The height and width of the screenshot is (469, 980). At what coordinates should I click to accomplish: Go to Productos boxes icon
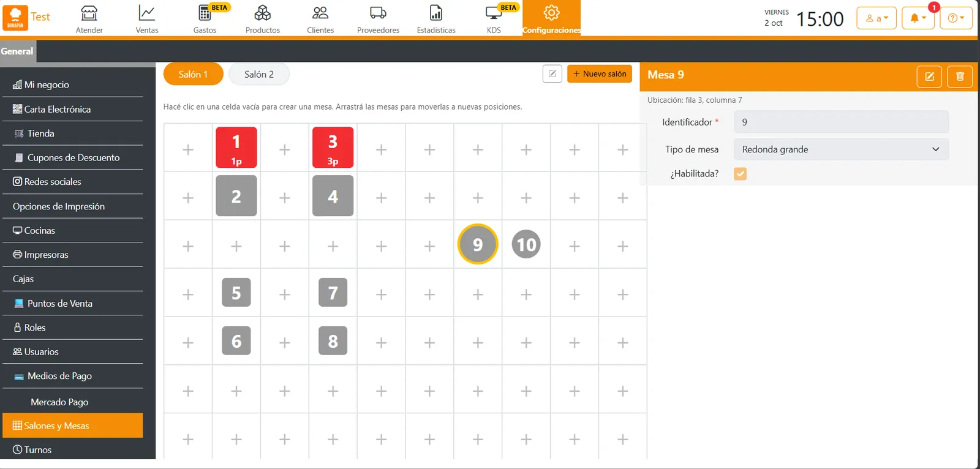[x=263, y=13]
